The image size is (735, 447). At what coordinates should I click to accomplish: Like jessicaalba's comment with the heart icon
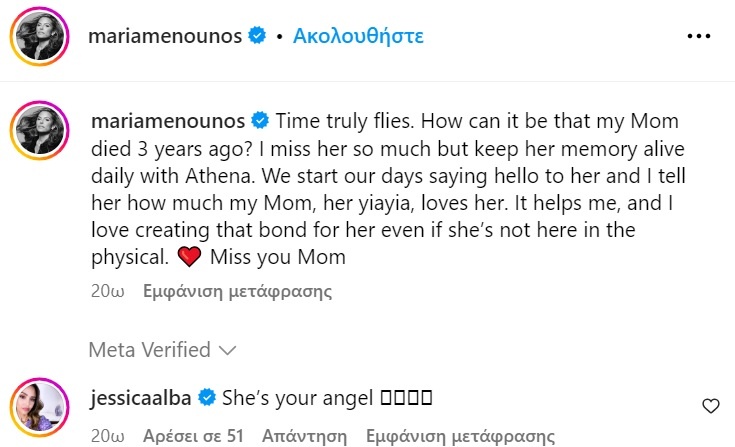(711, 406)
